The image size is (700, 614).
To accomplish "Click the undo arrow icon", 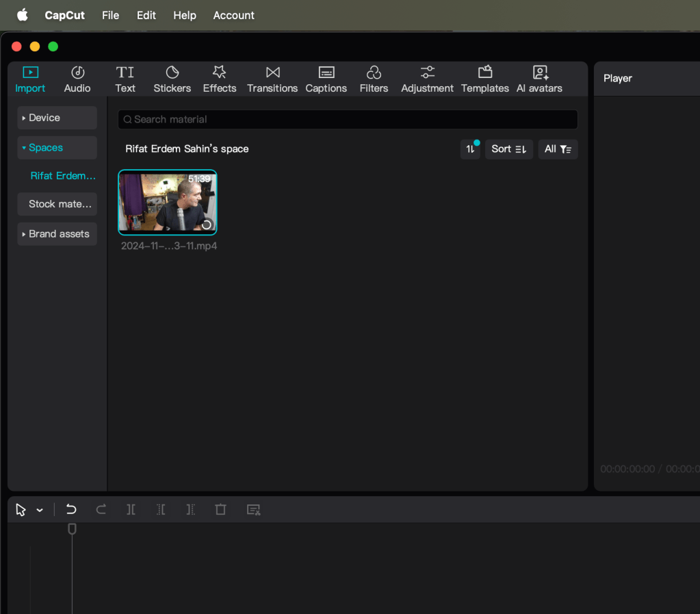I will (71, 509).
